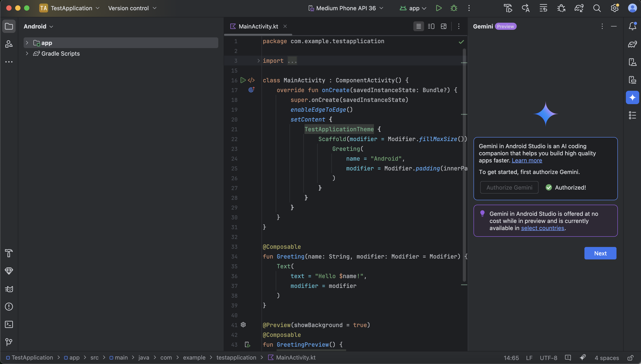Open the Gemini tool window star icon
The image size is (641, 364).
(632, 97)
